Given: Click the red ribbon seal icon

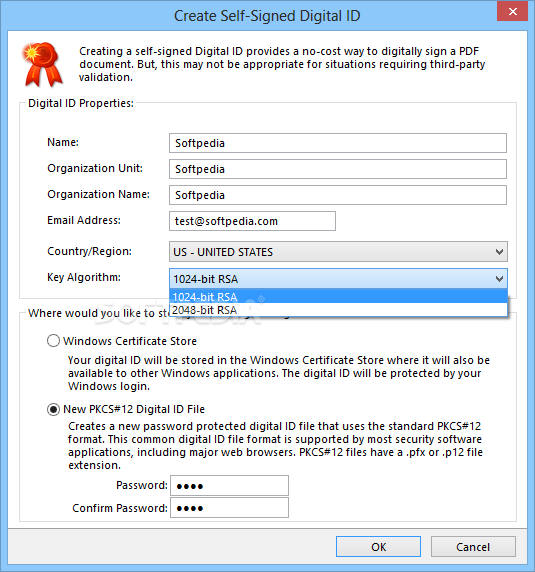Looking at the screenshot, I should point(42,64).
